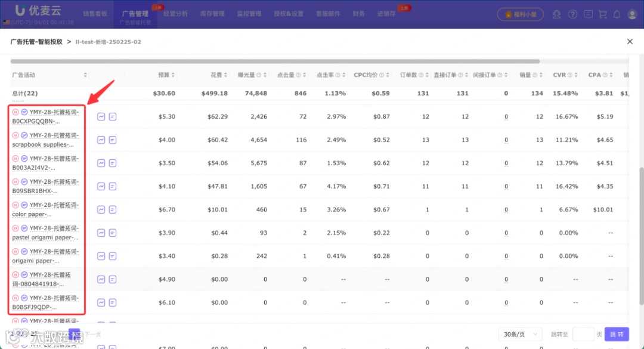
Task: Click the feedback message icon in top bar
Action: tap(588, 14)
